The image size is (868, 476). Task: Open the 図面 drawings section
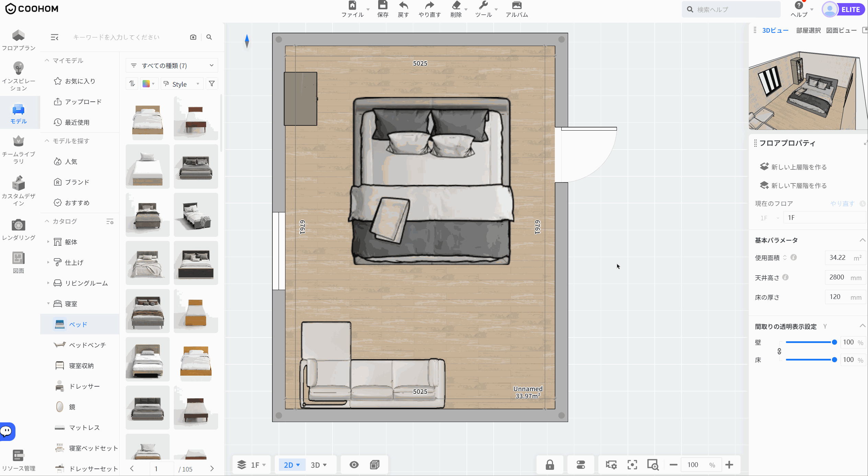(19, 263)
